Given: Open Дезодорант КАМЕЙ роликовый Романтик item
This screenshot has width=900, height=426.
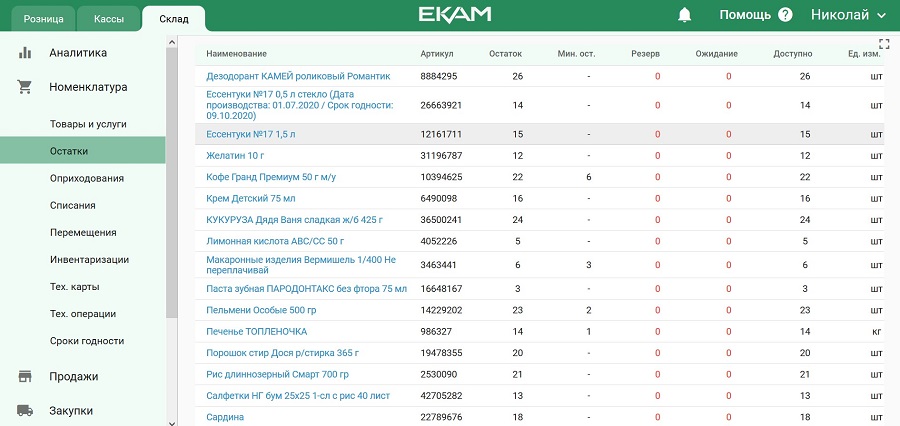Looking at the screenshot, I should [298, 76].
